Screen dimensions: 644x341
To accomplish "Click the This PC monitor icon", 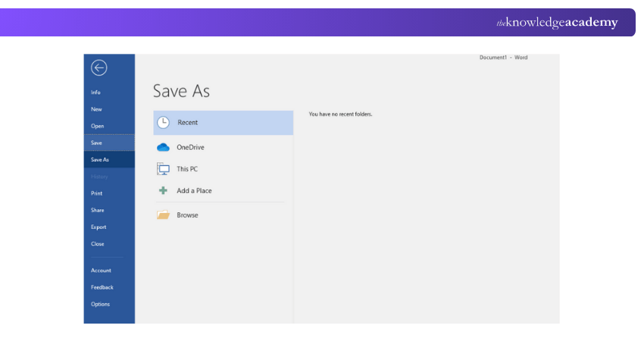I will 163,169.
